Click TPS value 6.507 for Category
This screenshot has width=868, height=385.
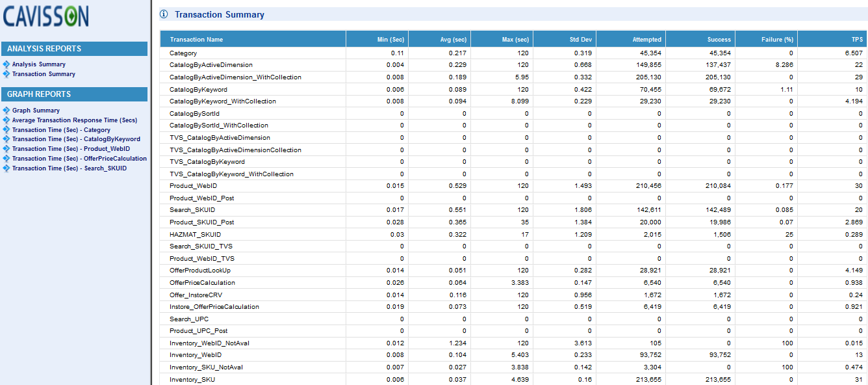[x=854, y=53]
